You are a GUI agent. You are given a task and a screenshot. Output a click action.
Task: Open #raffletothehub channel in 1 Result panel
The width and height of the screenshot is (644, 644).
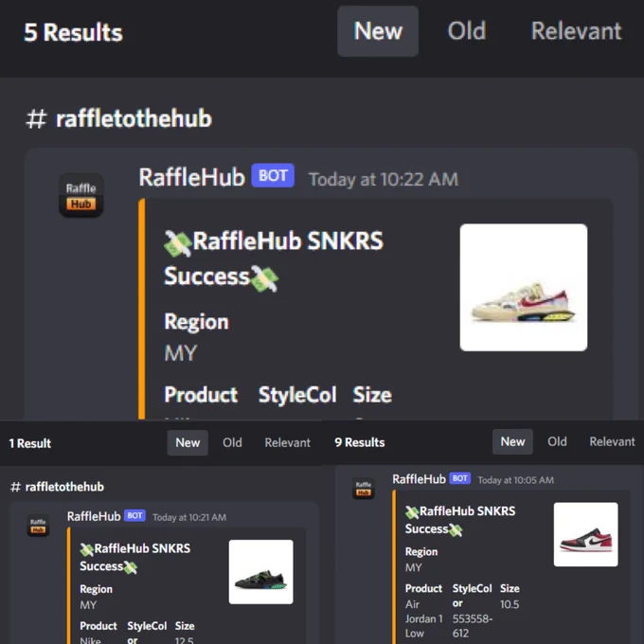(x=57, y=487)
